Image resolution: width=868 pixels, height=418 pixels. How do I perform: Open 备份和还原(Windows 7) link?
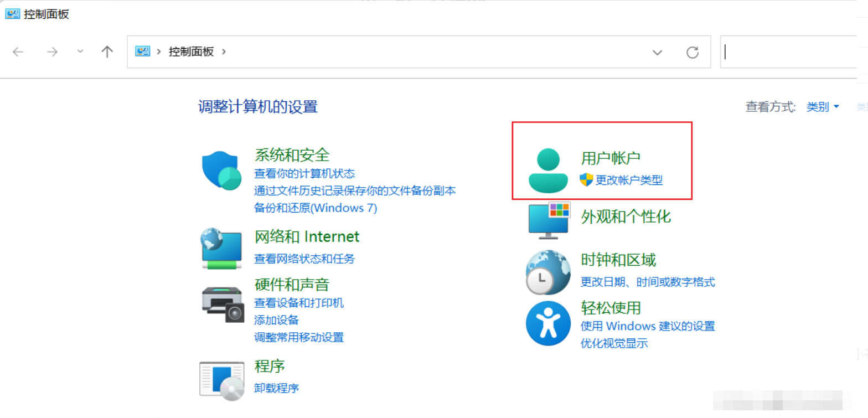tap(315, 208)
